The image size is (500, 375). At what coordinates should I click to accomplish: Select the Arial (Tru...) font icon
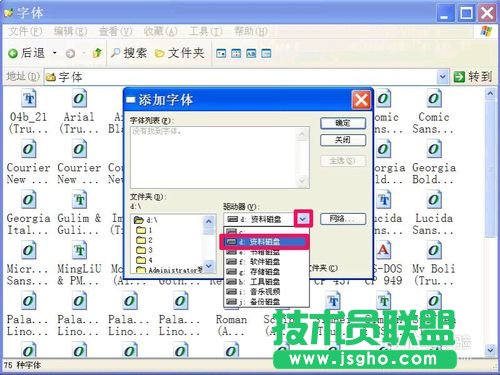click(79, 99)
